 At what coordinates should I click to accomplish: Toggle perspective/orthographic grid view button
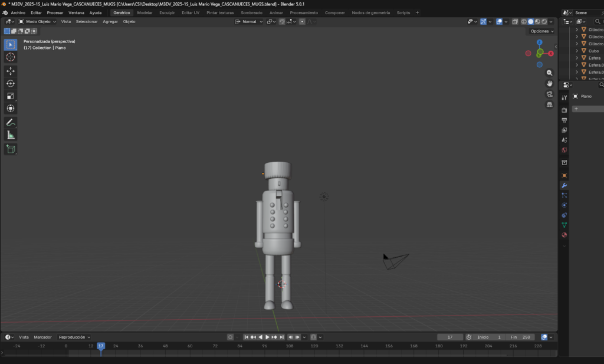tap(550, 104)
